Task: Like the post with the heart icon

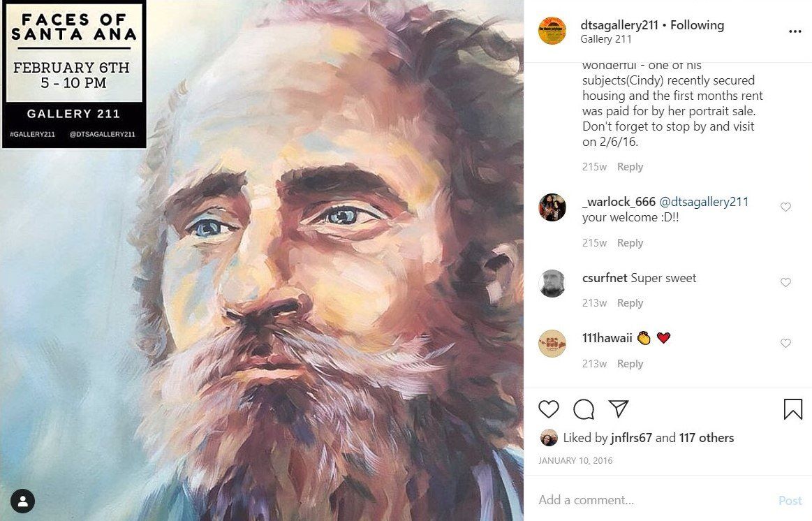Action: point(548,409)
